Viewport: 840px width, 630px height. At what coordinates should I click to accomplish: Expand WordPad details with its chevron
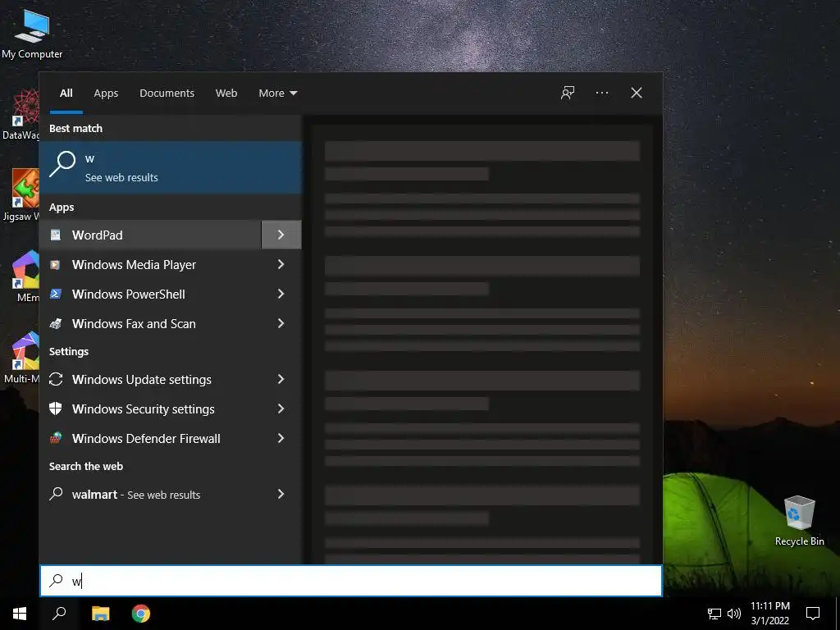[281, 235]
